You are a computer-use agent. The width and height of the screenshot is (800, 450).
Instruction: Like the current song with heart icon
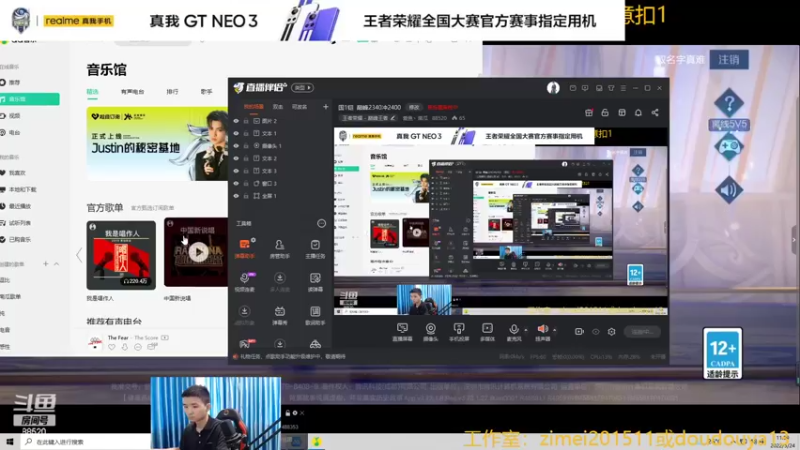(111, 347)
